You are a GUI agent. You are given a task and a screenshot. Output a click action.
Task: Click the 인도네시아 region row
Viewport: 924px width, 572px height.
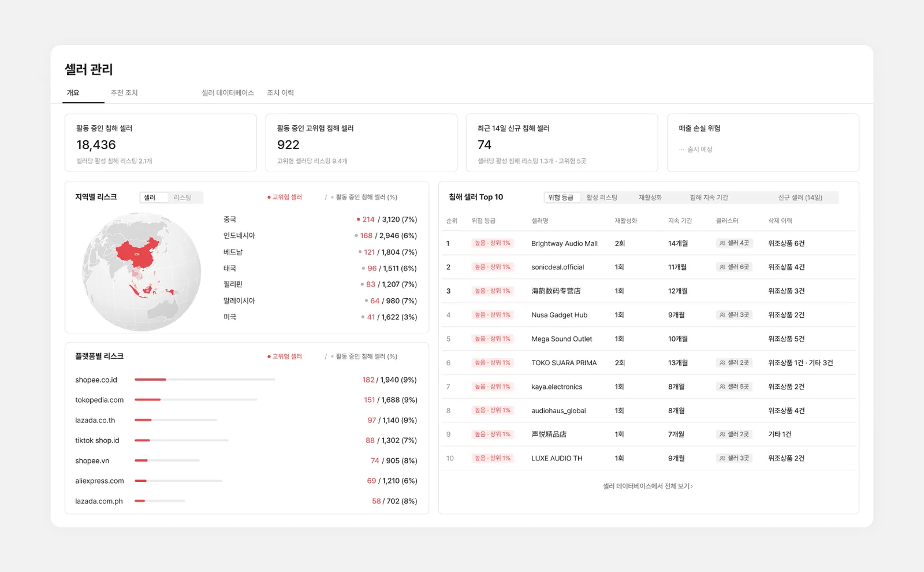tap(320, 236)
